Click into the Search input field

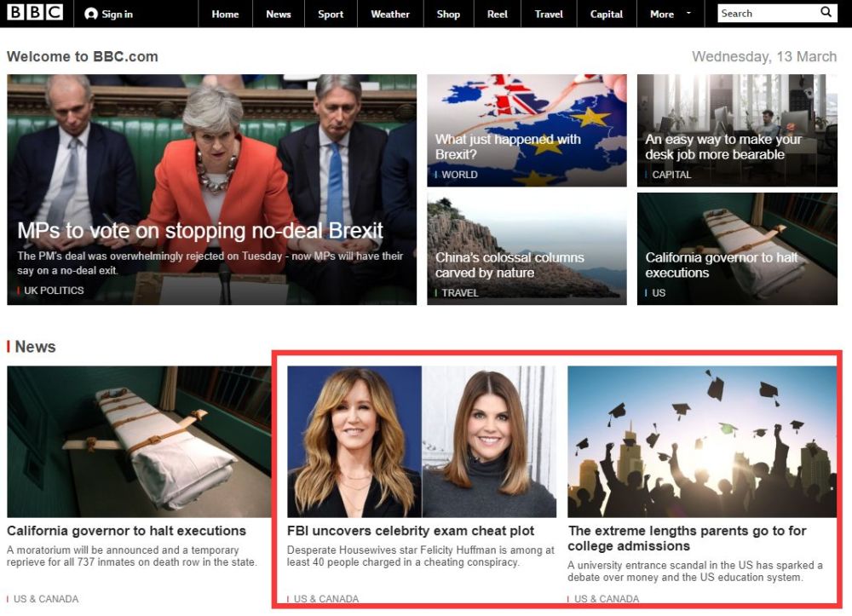tap(769, 13)
